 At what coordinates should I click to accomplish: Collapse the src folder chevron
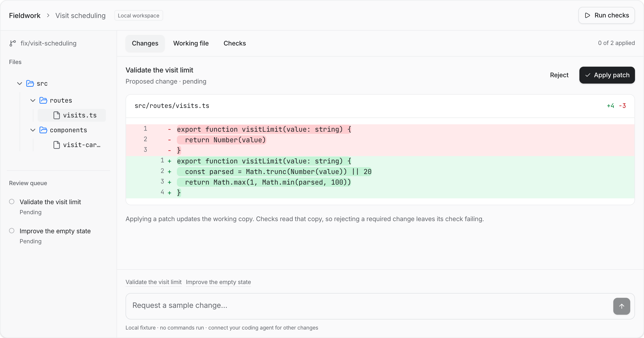tap(19, 84)
